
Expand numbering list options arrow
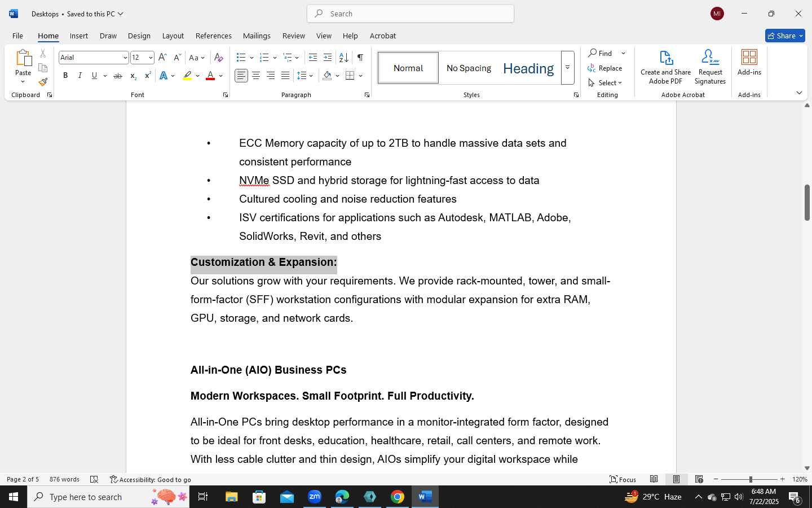point(275,58)
